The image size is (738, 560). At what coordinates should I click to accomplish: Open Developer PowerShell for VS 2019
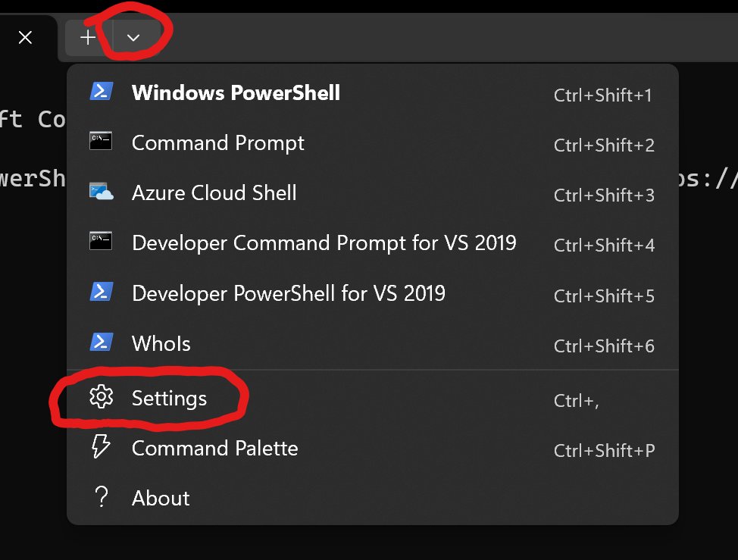289,293
